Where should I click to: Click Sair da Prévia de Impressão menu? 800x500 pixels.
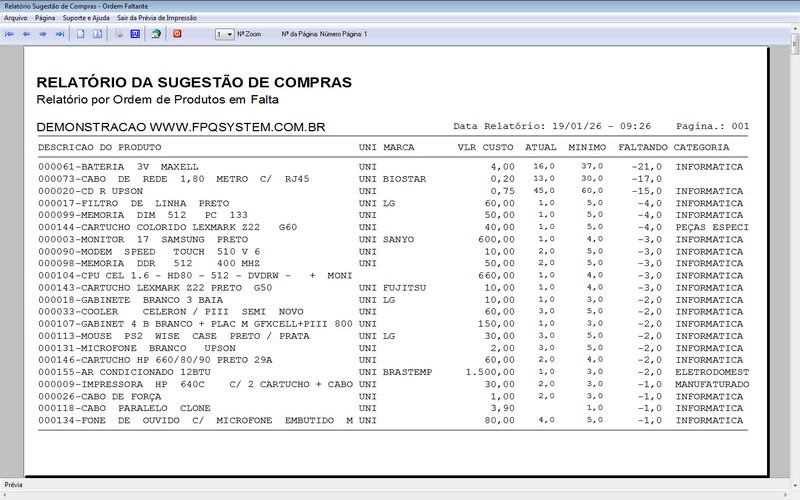157,18
